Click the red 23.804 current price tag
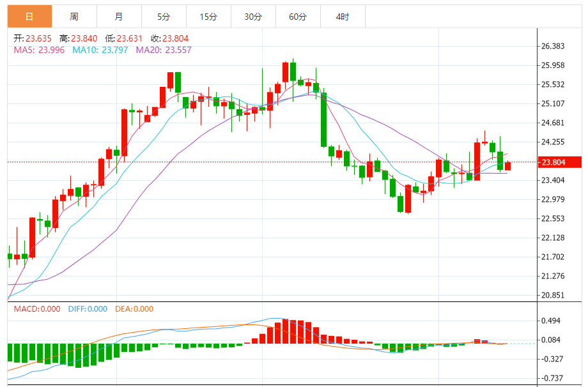The height and width of the screenshot is (387, 588). pyautogui.click(x=559, y=162)
